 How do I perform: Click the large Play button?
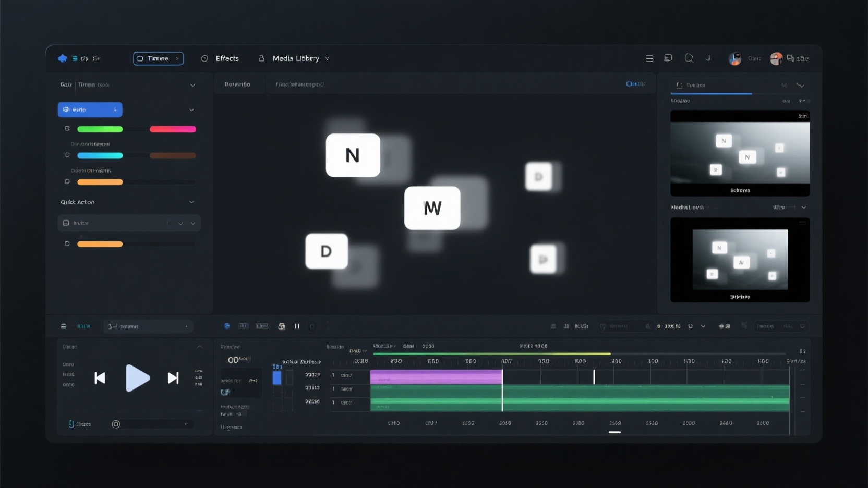coord(138,378)
